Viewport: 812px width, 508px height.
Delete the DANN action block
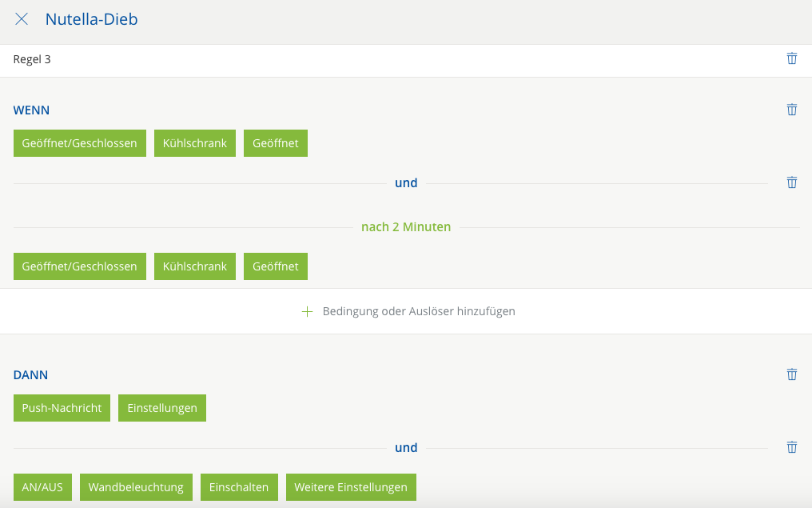click(x=791, y=374)
